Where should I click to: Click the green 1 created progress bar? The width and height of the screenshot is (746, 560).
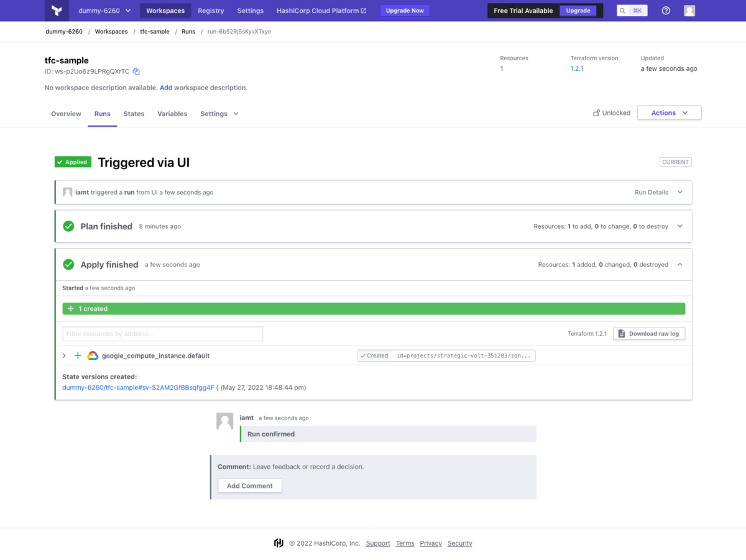click(x=374, y=308)
